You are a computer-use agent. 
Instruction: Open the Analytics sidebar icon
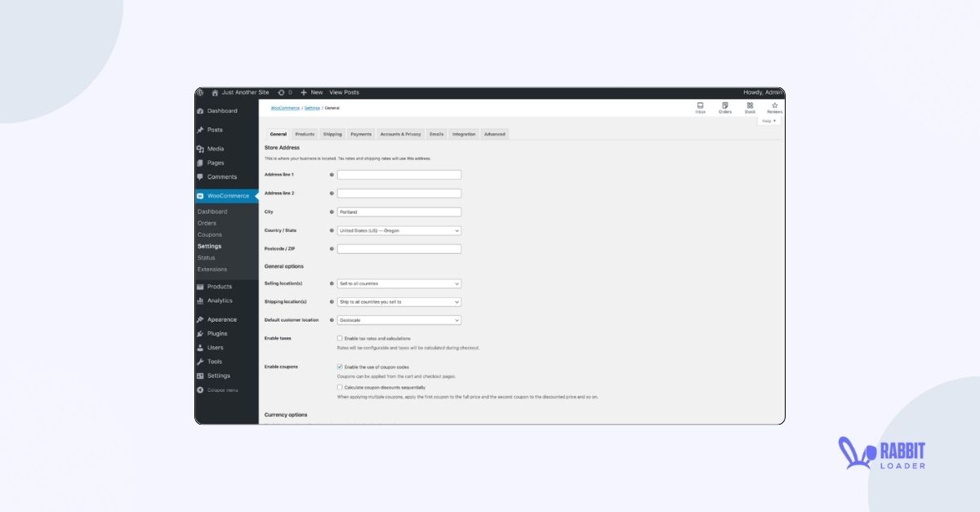point(200,301)
